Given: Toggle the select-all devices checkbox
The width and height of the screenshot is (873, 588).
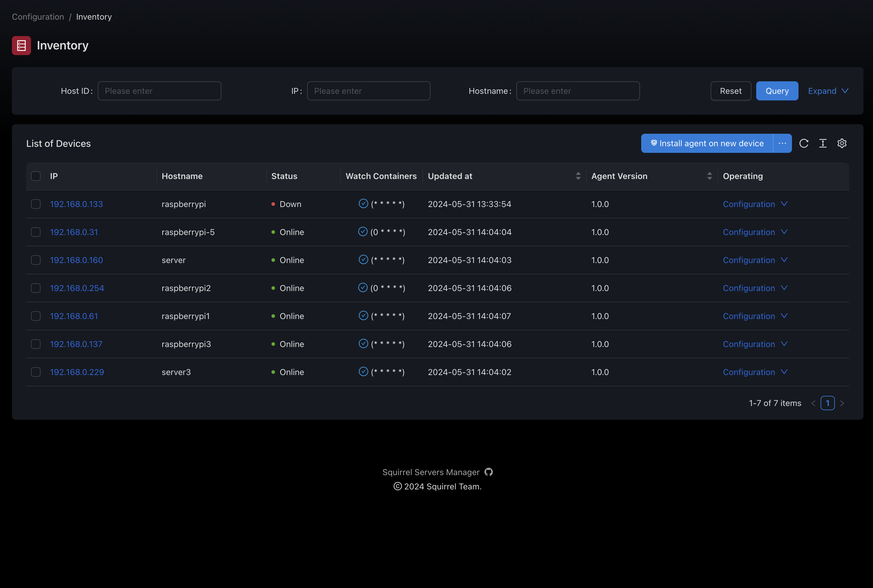Looking at the screenshot, I should pyautogui.click(x=36, y=176).
